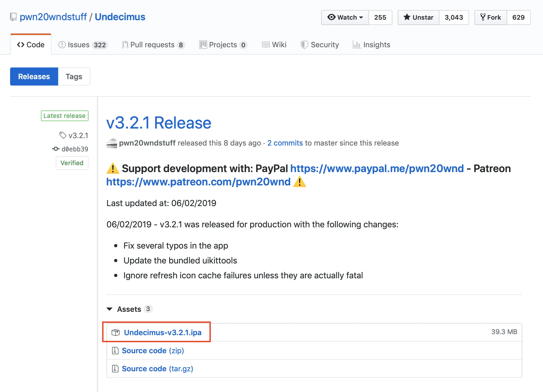
Task: Click the file icon beside Source code (tar.gz)
Action: point(115,369)
